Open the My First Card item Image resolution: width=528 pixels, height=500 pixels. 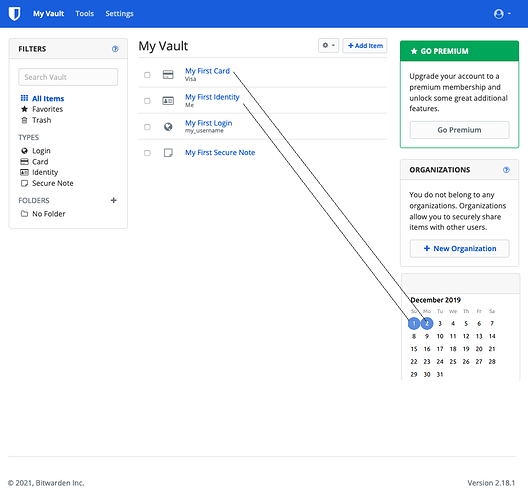[x=207, y=71]
